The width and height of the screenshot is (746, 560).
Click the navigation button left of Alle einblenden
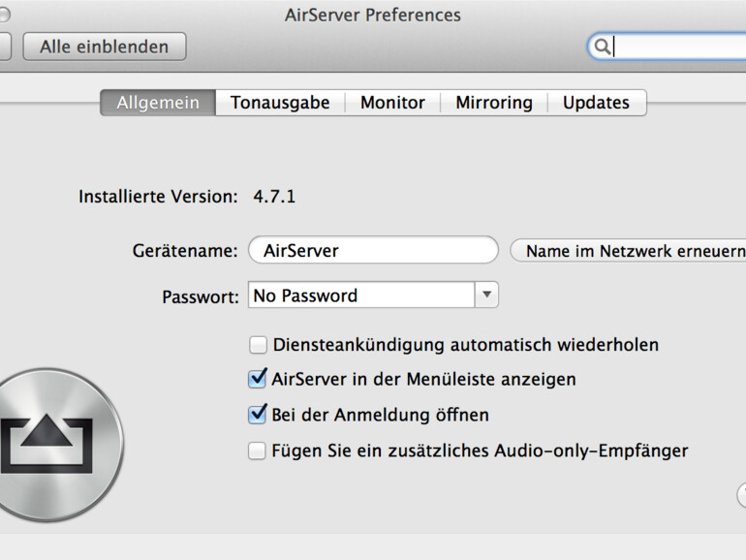pos(5,47)
